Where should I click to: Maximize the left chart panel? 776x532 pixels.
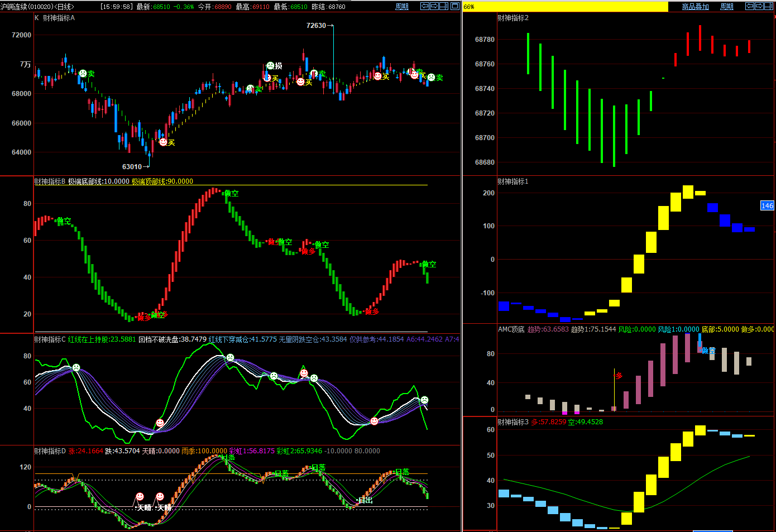(455, 6)
